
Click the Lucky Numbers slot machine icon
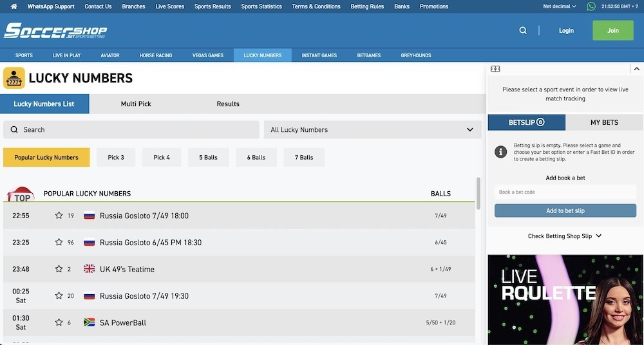[x=14, y=78]
